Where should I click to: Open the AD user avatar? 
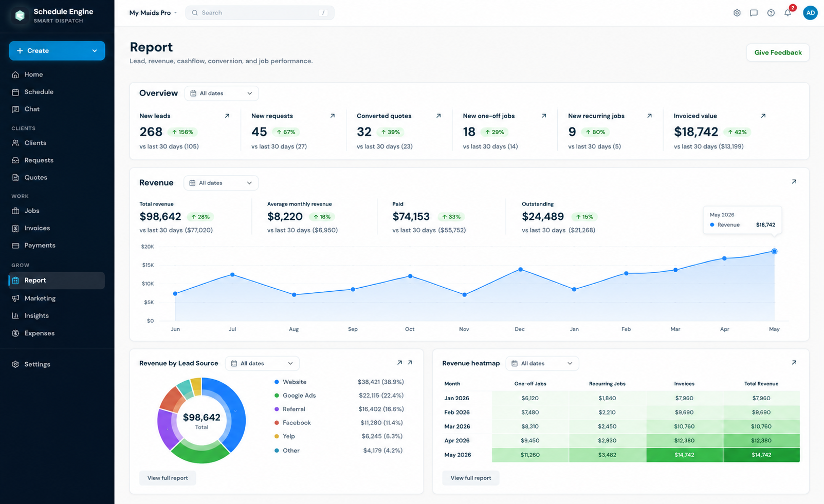click(x=810, y=13)
